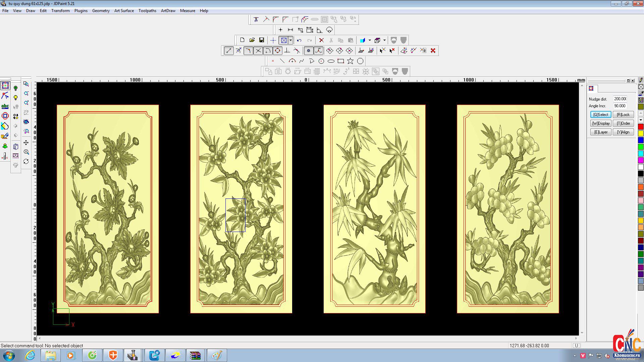Image resolution: width=644 pixels, height=362 pixels.
Task: Click the undo arrow icon
Action: 299,40
